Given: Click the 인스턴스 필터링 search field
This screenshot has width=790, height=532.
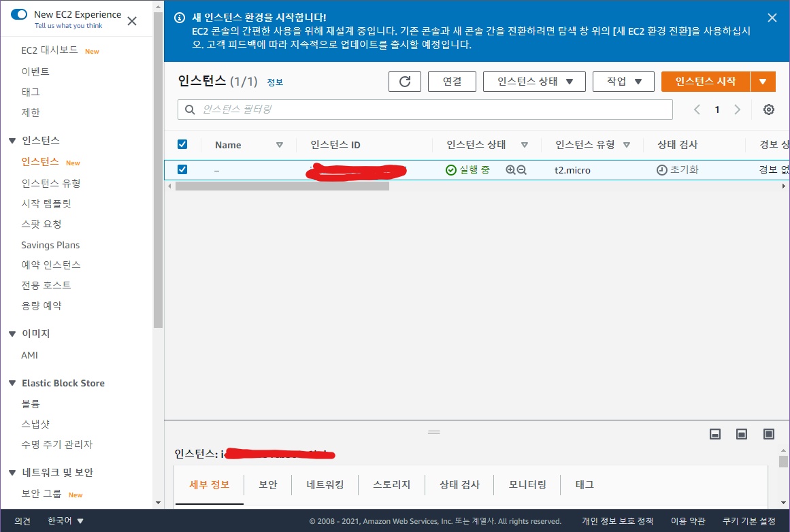Looking at the screenshot, I should coord(425,110).
